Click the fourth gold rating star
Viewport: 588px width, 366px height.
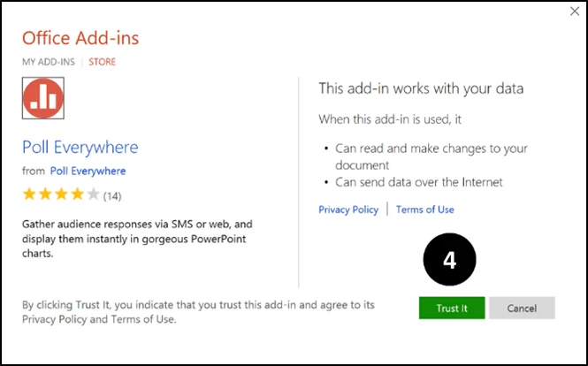[x=78, y=194]
